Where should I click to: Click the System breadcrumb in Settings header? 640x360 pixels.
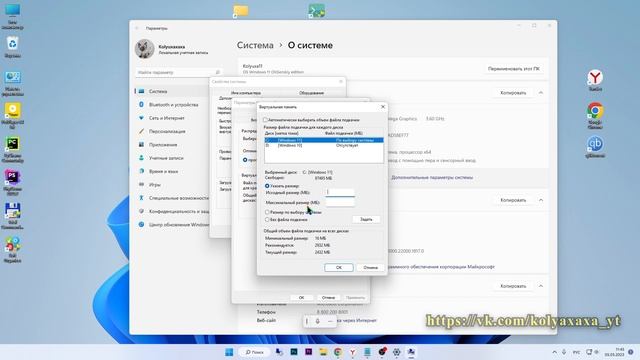coord(255,45)
